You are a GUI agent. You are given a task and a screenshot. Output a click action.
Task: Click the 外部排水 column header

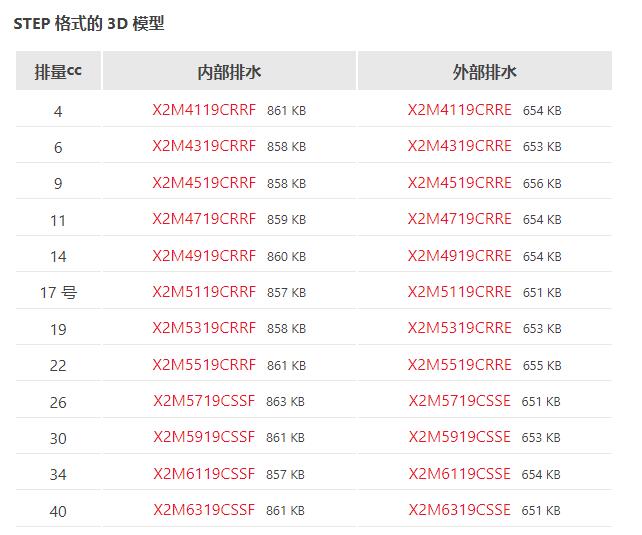click(485, 70)
